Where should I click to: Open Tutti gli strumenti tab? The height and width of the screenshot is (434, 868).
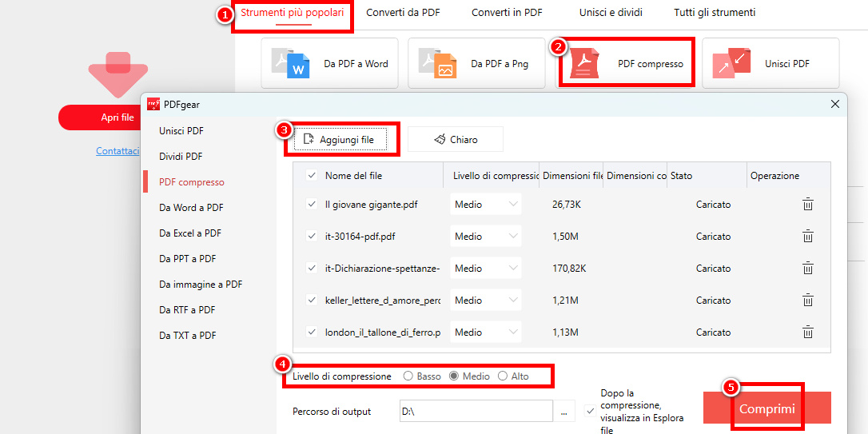[x=715, y=13]
